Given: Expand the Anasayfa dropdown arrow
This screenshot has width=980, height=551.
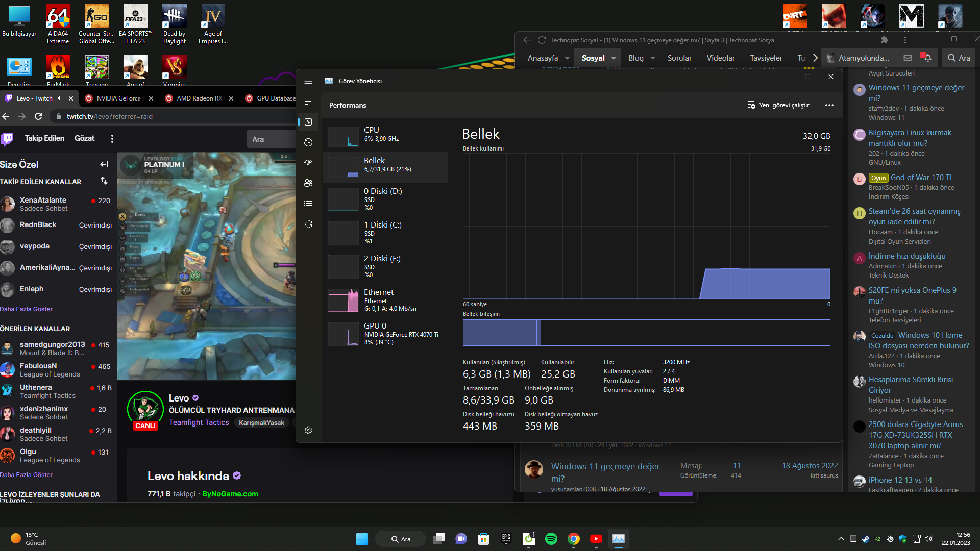Looking at the screenshot, I should 567,58.
